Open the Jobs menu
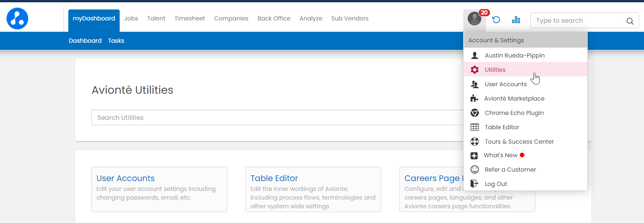Image resolution: width=644 pixels, height=223 pixels. click(131, 19)
